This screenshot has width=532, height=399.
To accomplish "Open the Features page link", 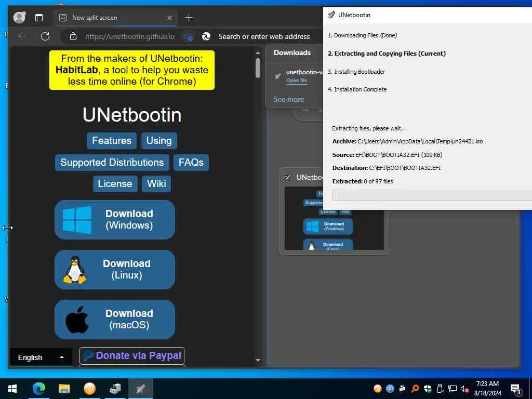I will 112,140.
